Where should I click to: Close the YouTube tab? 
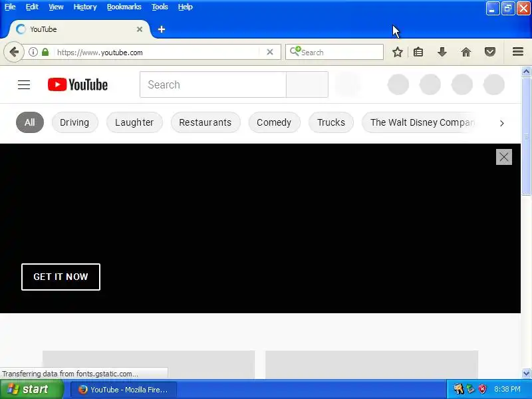[140, 29]
